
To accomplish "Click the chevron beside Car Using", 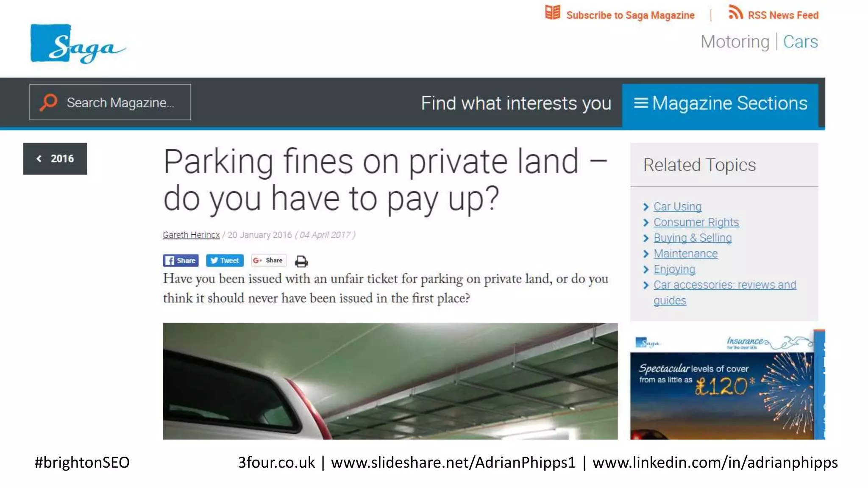I will tap(646, 207).
